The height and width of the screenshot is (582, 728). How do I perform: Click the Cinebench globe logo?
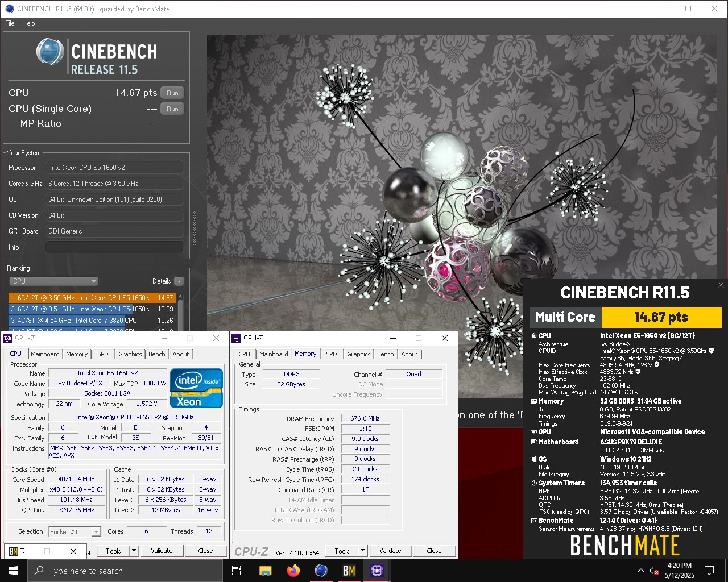[x=50, y=51]
